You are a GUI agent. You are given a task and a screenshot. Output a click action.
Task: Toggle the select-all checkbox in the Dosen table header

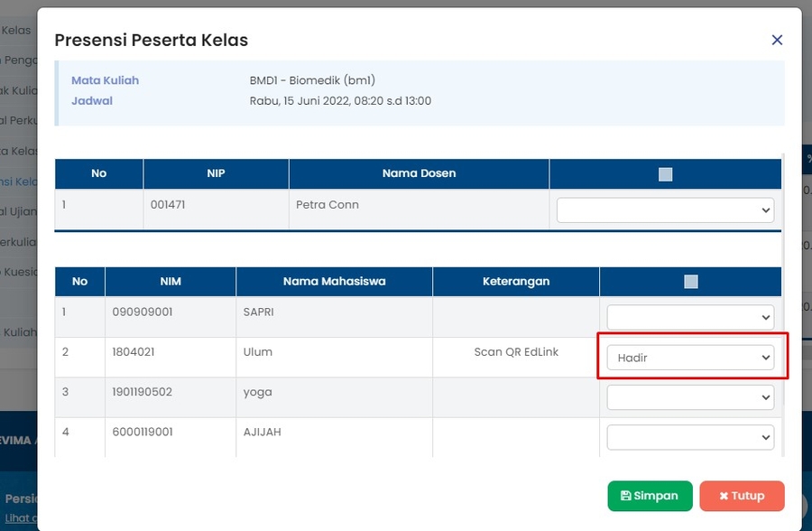pyautogui.click(x=665, y=174)
